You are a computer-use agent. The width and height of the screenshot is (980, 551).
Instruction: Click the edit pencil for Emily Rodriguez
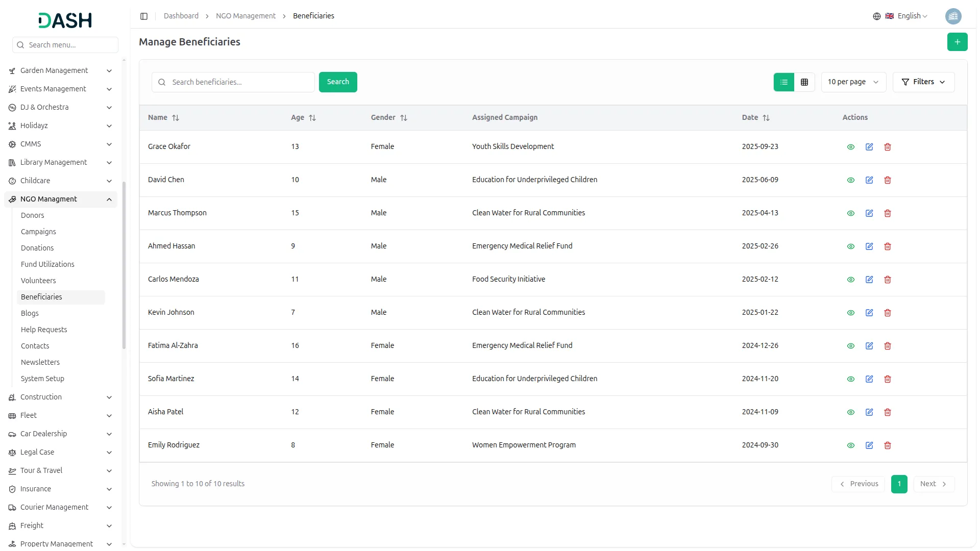point(869,445)
